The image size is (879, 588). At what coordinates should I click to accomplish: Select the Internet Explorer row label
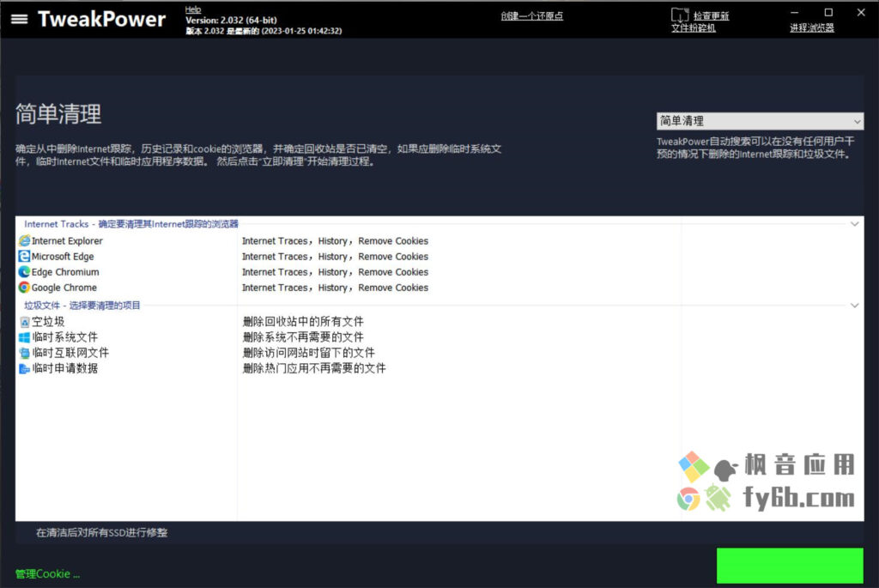click(67, 241)
